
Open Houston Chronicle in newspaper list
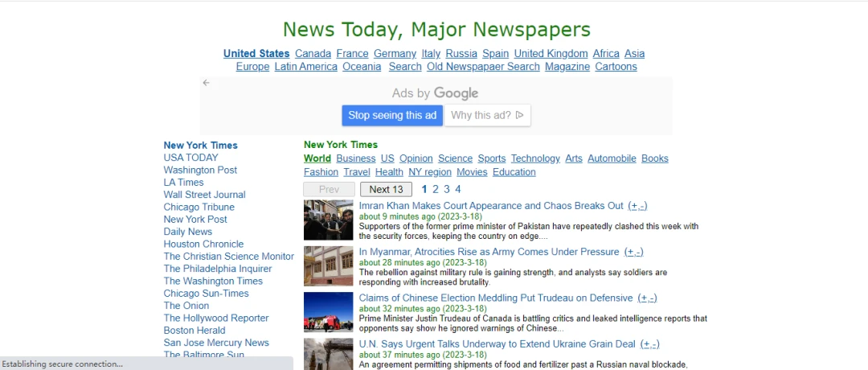(x=203, y=244)
